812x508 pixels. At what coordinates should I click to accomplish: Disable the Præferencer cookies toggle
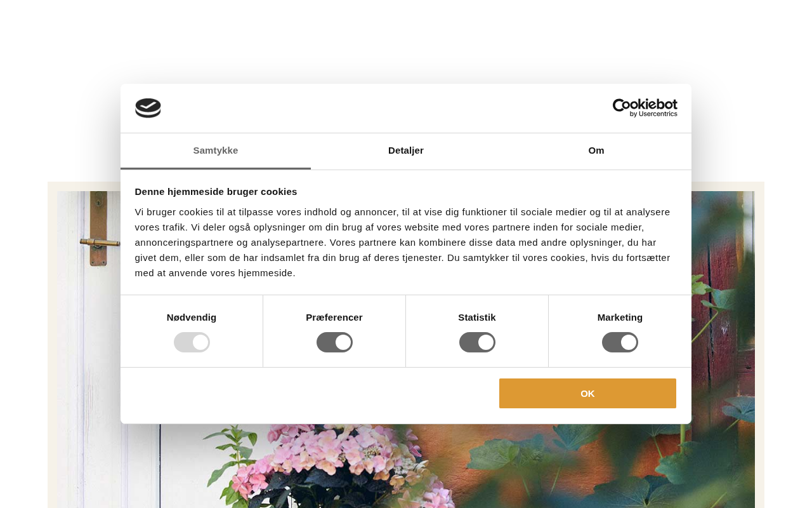(x=334, y=342)
